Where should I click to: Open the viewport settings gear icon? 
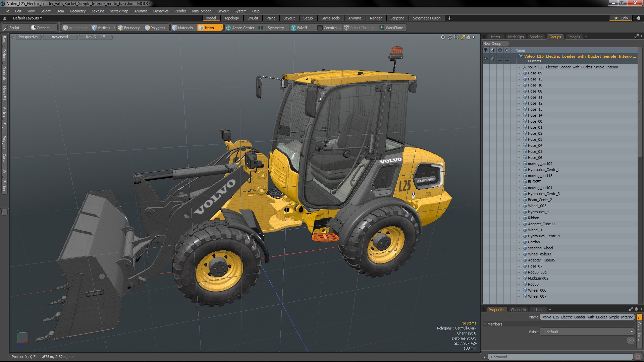pyautogui.click(x=468, y=37)
